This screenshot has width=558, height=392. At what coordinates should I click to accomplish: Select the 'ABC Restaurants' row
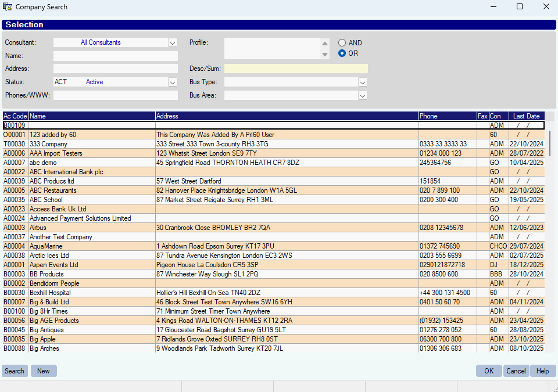[x=274, y=190]
